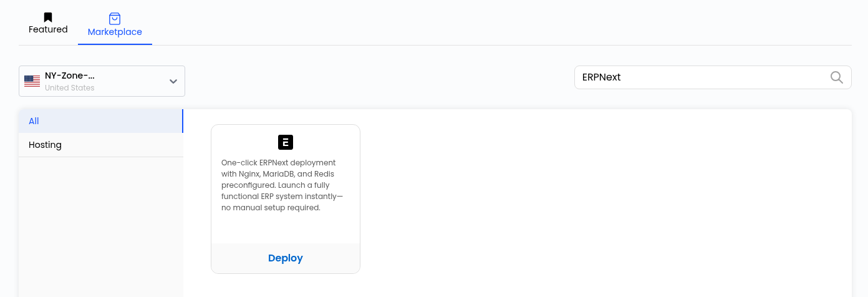Click the "United States" zone subtitle
Image resolution: width=868 pixels, height=297 pixels.
70,88
